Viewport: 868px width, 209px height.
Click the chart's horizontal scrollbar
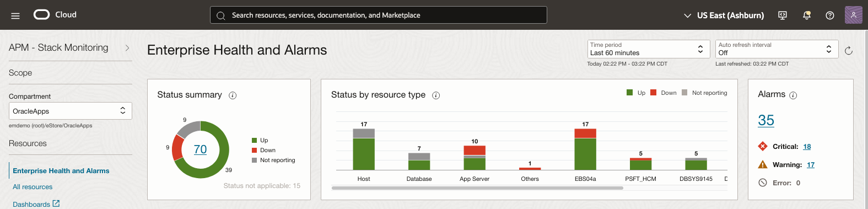coord(477,188)
